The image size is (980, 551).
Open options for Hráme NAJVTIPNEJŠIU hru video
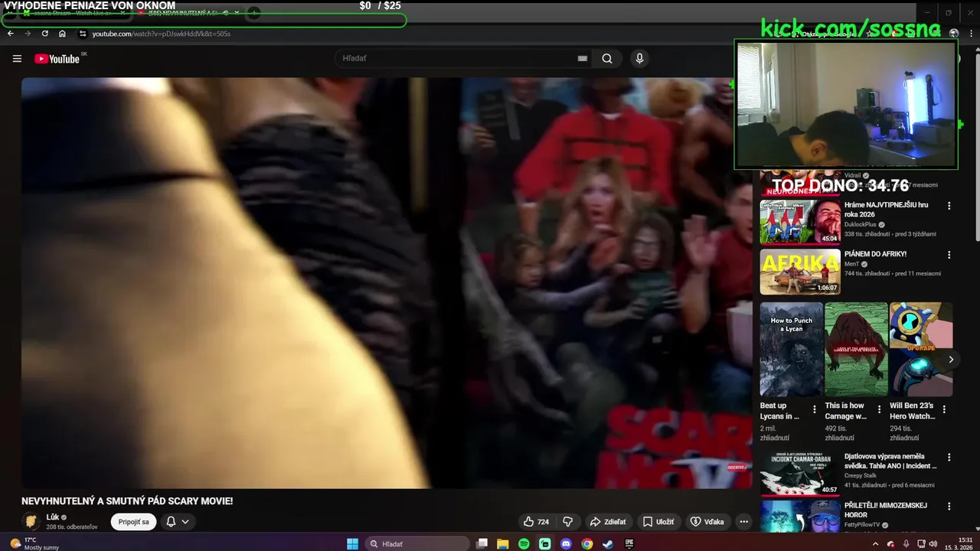pyautogui.click(x=949, y=206)
